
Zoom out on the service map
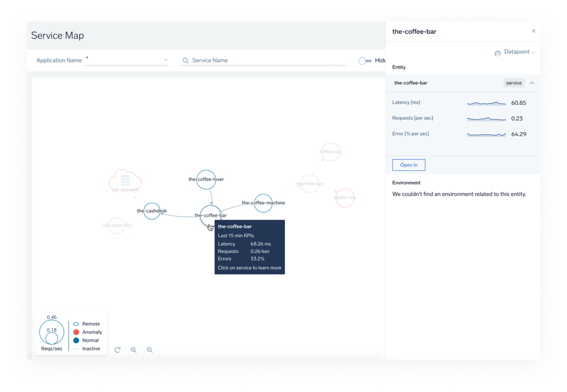pos(150,350)
